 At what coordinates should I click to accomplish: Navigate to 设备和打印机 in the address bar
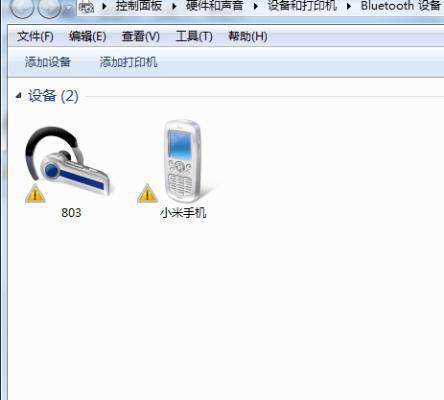tap(302, 6)
